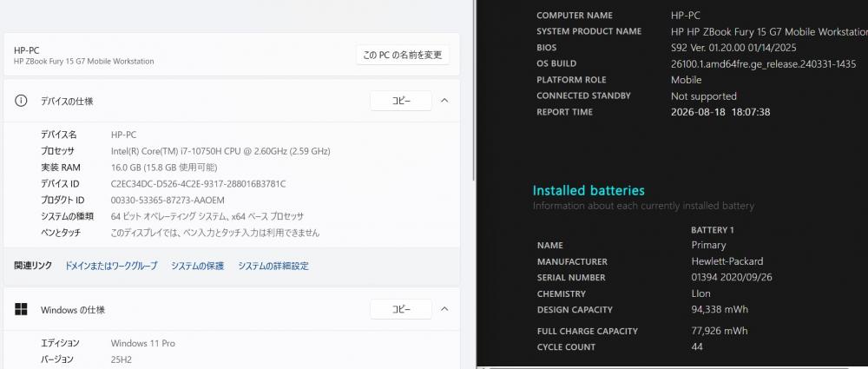Click the COMPUTER NAME value in battery report
The image size is (868, 369).
click(x=686, y=16)
